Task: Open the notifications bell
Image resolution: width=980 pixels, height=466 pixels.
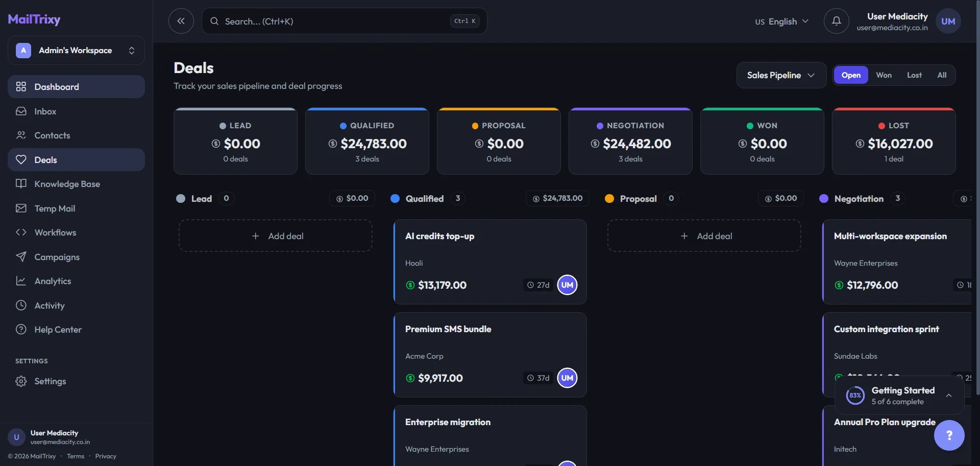Action: (x=836, y=21)
